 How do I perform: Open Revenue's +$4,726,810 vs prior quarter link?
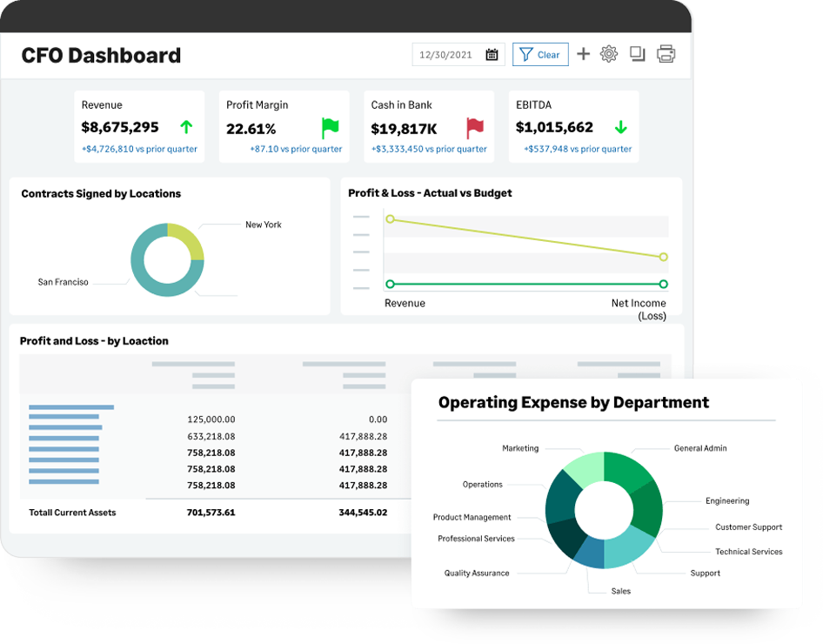139,149
